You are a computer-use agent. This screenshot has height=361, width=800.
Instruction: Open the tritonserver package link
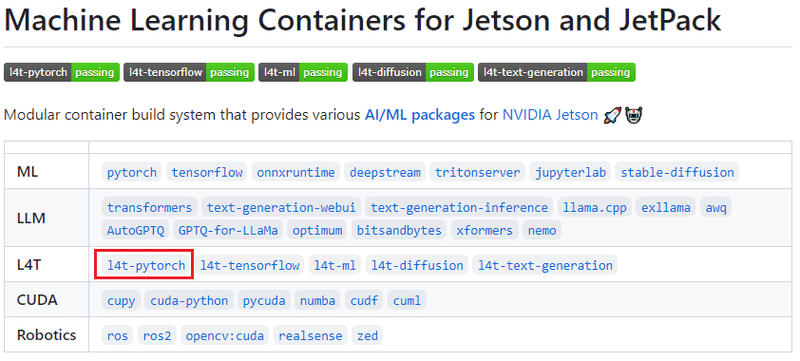(478, 172)
